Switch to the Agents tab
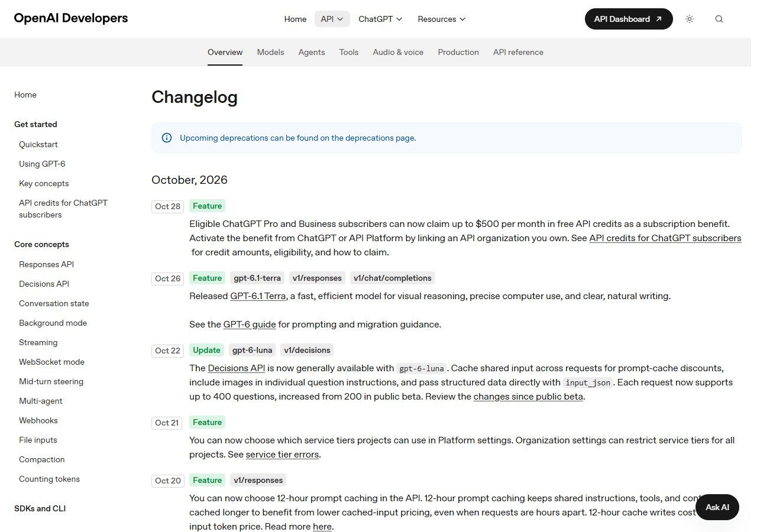The image size is (757, 532). (x=312, y=52)
